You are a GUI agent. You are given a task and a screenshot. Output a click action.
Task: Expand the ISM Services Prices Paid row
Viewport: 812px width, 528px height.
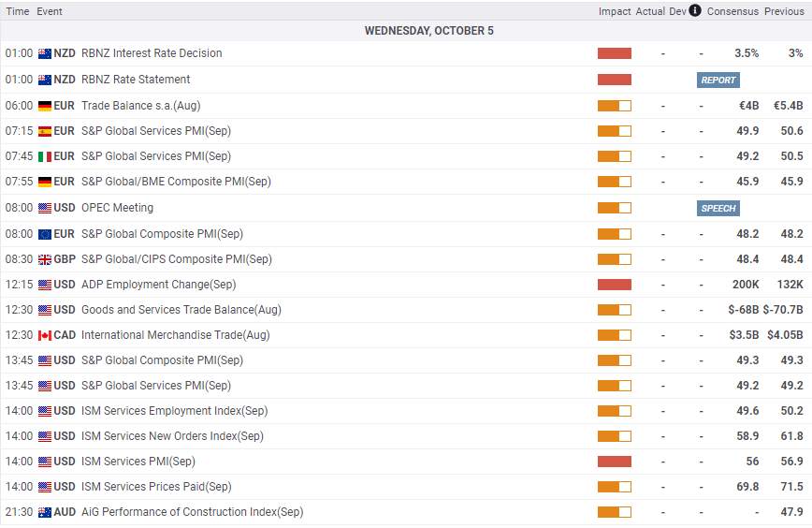click(x=406, y=487)
